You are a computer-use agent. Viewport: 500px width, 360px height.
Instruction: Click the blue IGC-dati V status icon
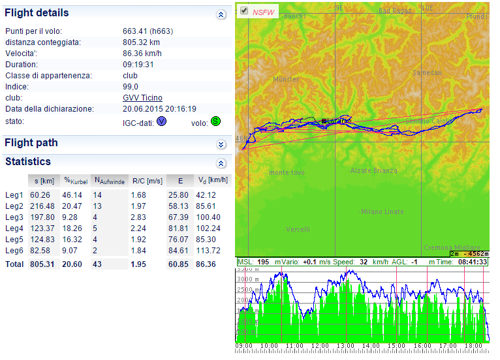pos(162,121)
